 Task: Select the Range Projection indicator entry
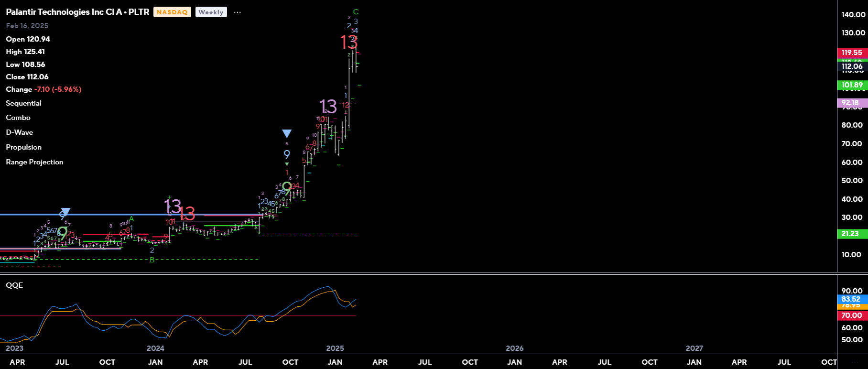coord(34,162)
